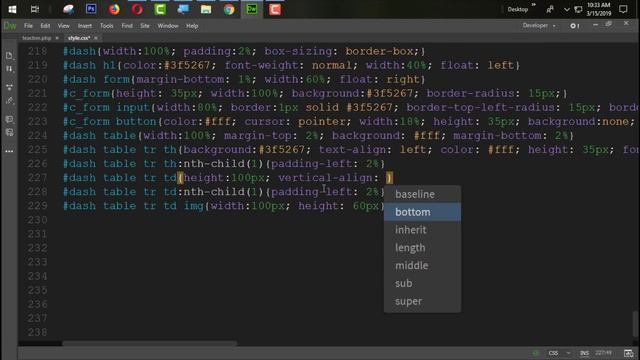This screenshot has width=640, height=360.
Task: Open Camtasia green icon in taskbar
Action: pyautogui.click(x=160, y=9)
